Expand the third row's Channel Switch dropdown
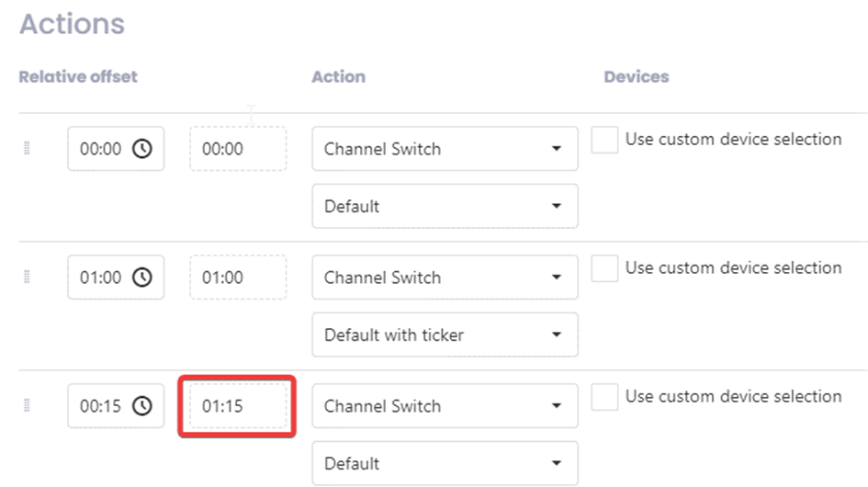 tap(445, 406)
